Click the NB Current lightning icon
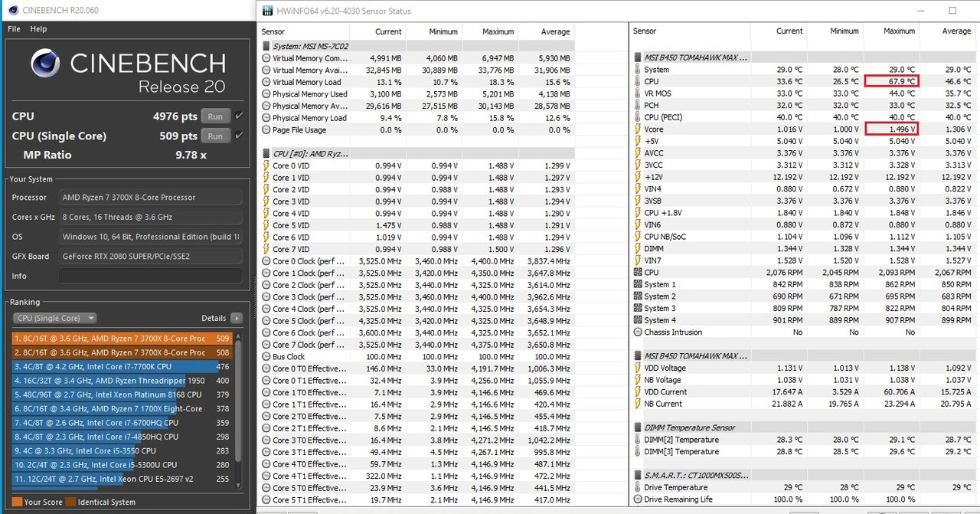This screenshot has width=980, height=514. (x=638, y=404)
